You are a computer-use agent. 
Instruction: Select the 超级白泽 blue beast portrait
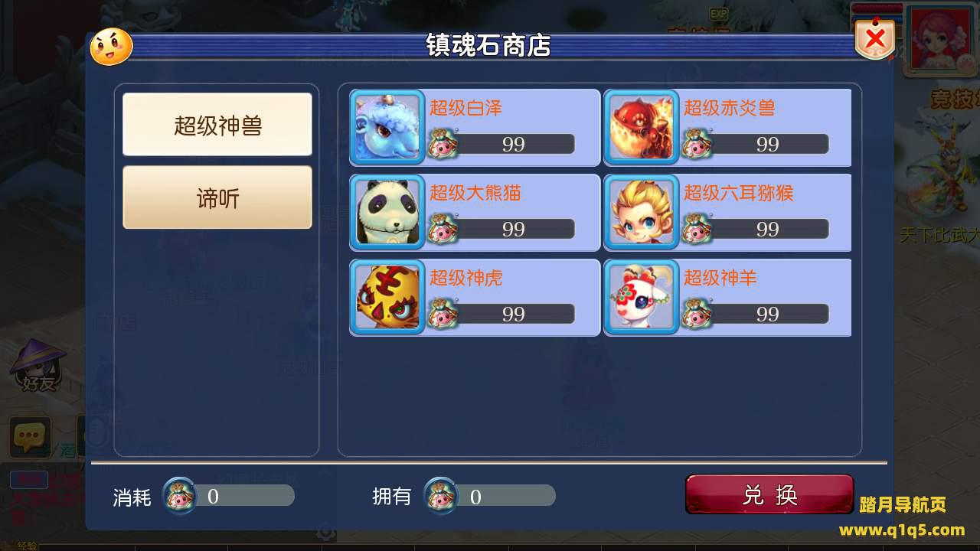pyautogui.click(x=387, y=128)
